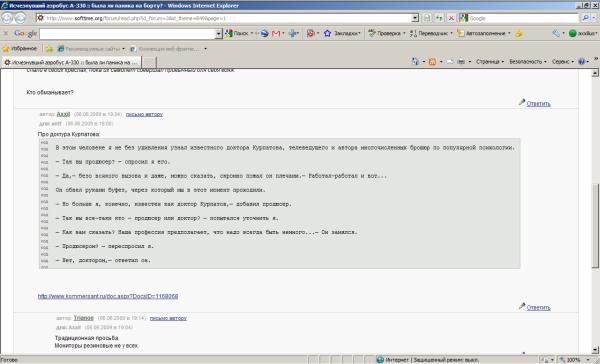Image resolution: width=600 pixels, height=364 pixels.
Task: Close the Google toolbar with small x
Action: click(x=6, y=34)
